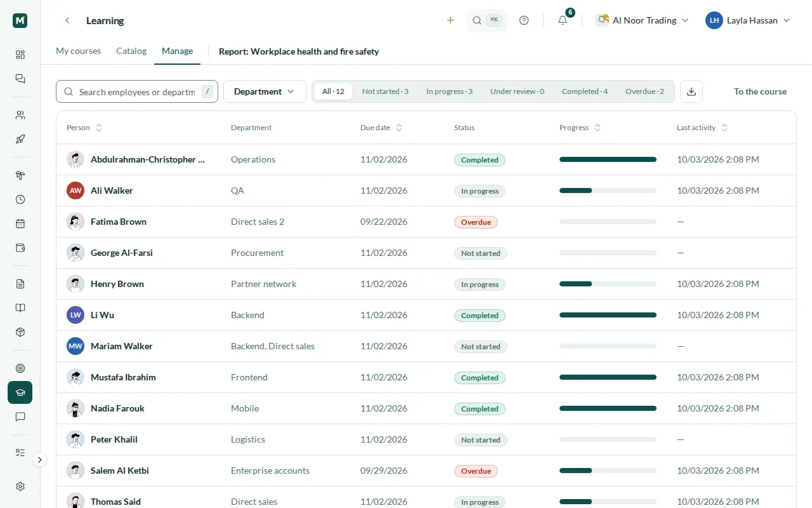Open the Al Noor Trading company switcher
Screen dimensions: 812x508
(x=643, y=20)
